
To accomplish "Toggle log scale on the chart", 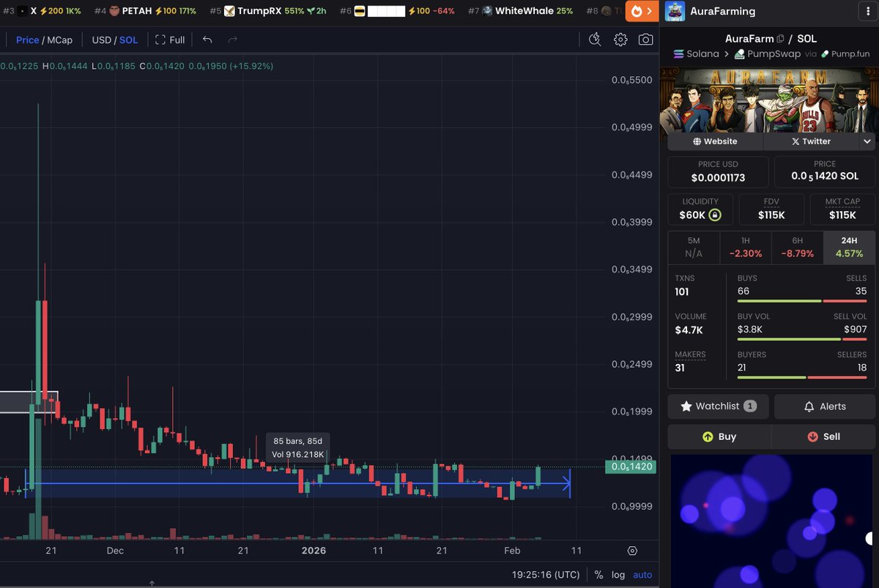I will click(618, 575).
